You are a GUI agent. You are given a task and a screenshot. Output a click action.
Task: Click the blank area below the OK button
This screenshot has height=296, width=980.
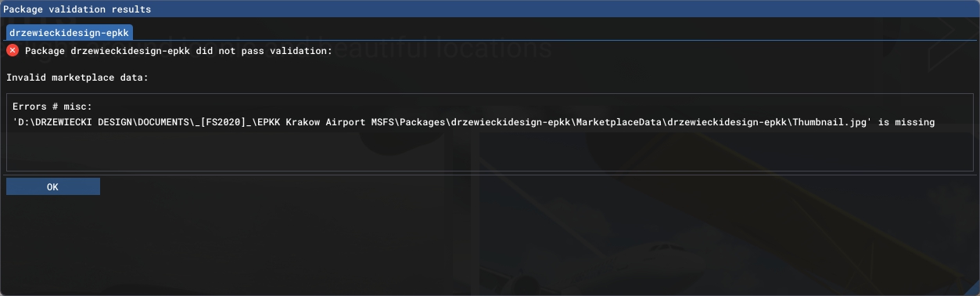click(x=490, y=245)
